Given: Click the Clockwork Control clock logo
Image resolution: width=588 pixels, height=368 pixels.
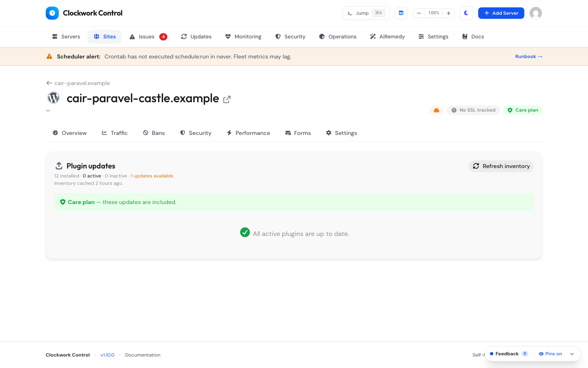Looking at the screenshot, I should pos(52,13).
